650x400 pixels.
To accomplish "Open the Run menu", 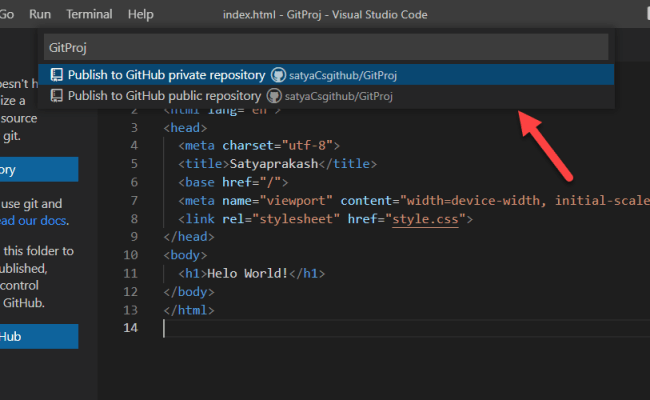I will pyautogui.click(x=40, y=15).
